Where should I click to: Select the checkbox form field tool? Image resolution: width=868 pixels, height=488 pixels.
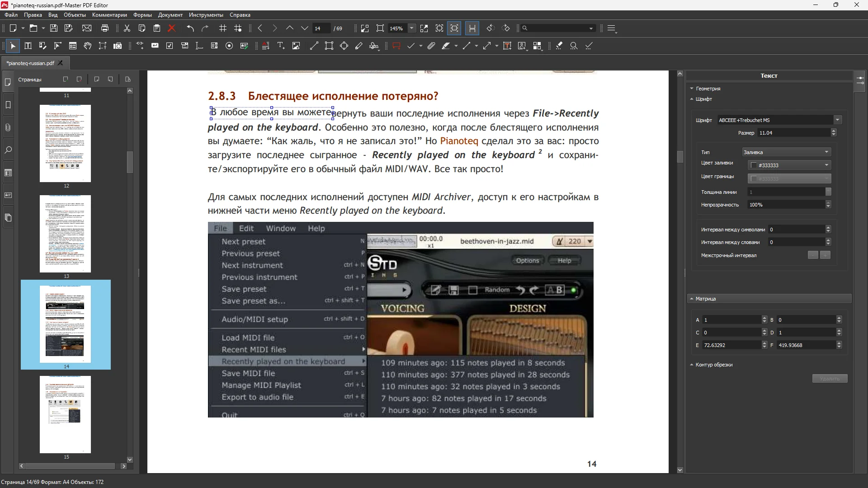(x=170, y=46)
